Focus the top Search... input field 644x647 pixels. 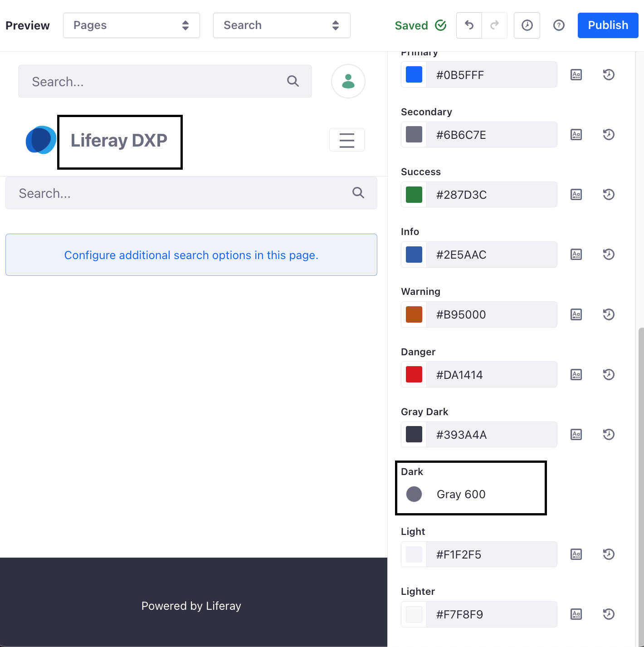(165, 81)
